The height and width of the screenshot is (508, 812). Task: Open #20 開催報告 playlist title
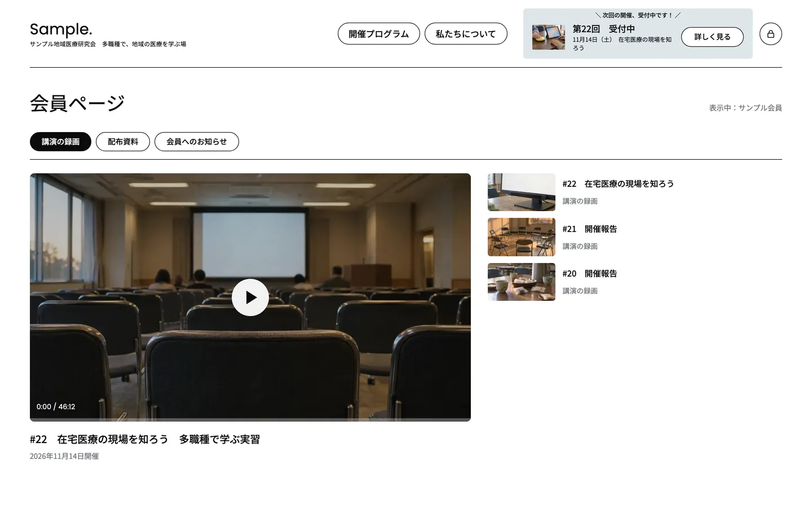pos(590,273)
